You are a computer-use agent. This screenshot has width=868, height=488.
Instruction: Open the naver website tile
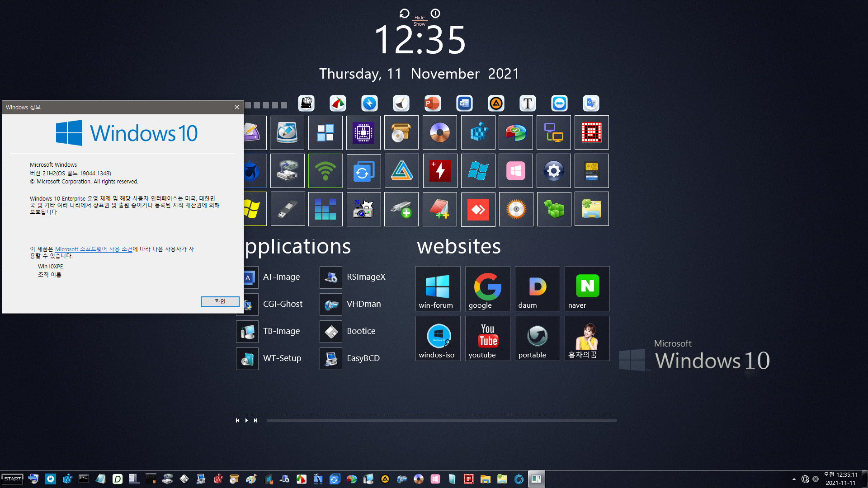point(587,289)
